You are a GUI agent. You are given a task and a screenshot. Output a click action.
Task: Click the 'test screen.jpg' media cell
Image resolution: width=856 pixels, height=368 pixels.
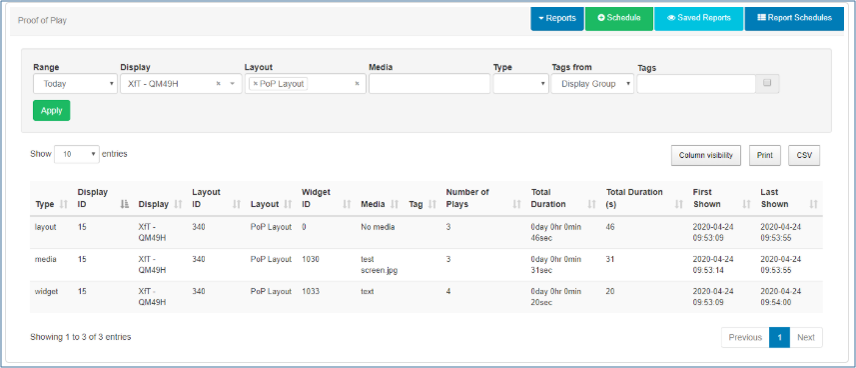379,265
